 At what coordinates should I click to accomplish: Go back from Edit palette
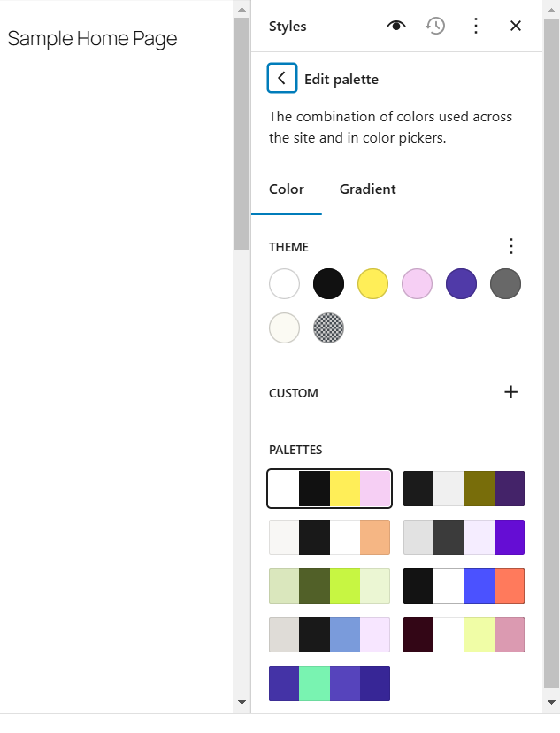pos(281,79)
